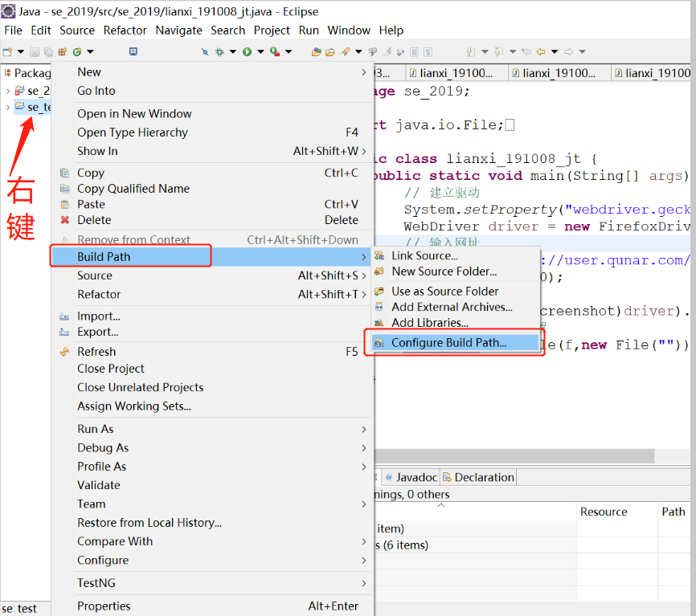Open dropdown beside the red toolbox run icon
Viewport: 696px width, 616px height.
click(x=289, y=52)
